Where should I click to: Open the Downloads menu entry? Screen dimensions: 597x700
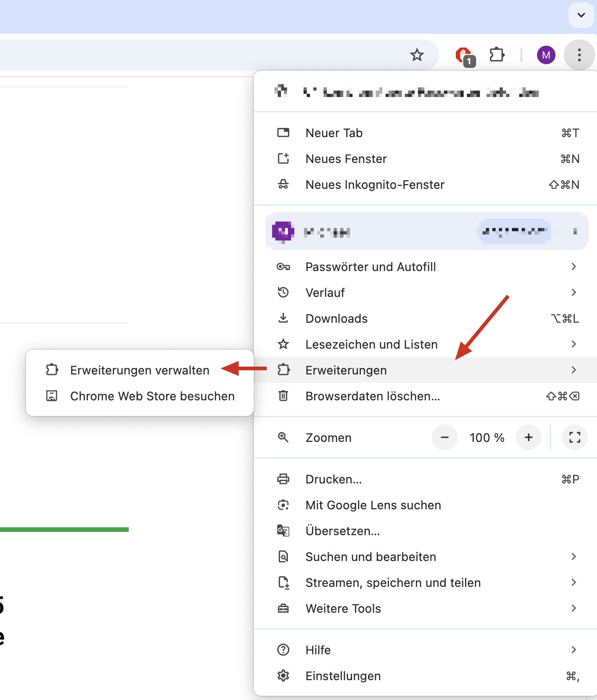pyautogui.click(x=336, y=319)
